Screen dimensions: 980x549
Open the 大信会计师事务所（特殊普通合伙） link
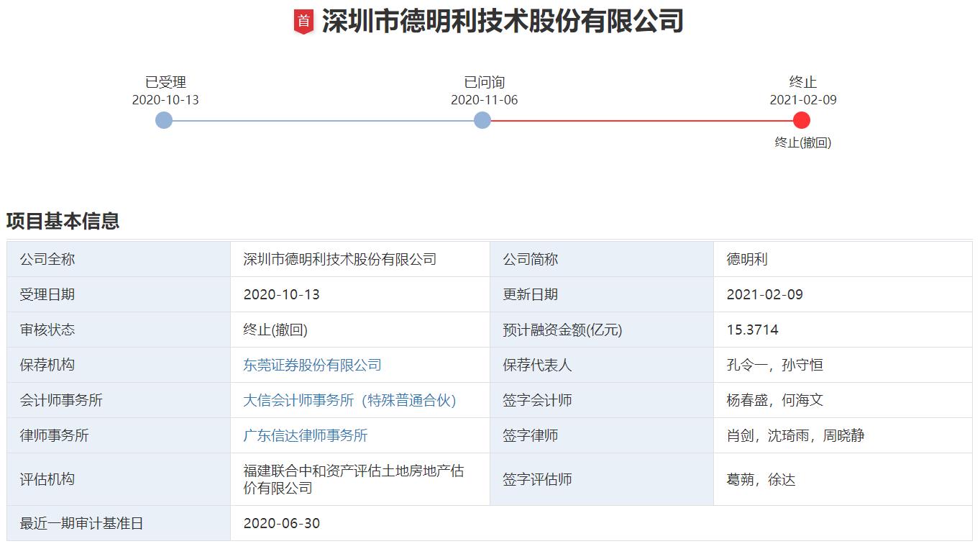(349, 400)
